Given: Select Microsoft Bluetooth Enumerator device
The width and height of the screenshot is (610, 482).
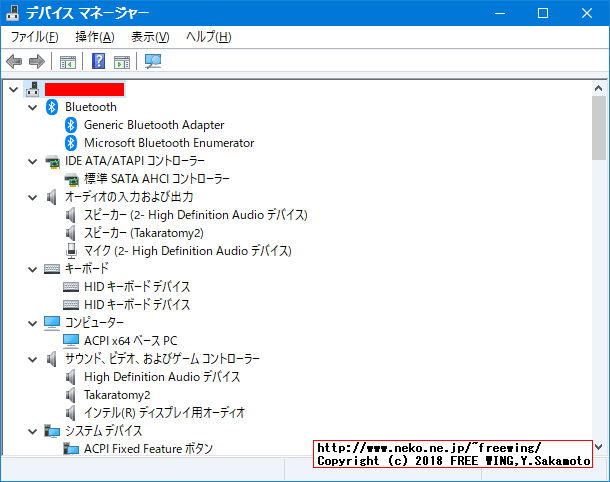Looking at the screenshot, I should point(169,143).
